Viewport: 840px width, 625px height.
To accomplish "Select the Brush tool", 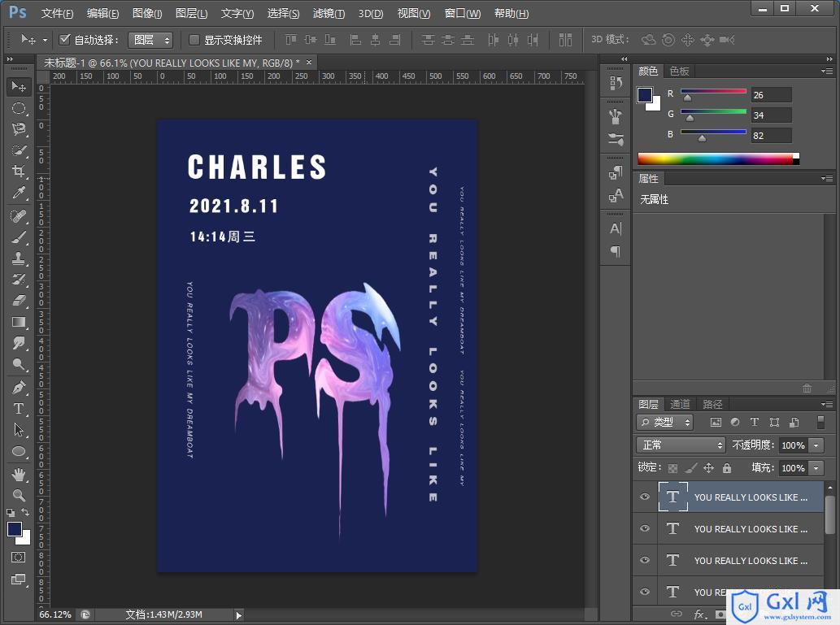I will pyautogui.click(x=19, y=237).
